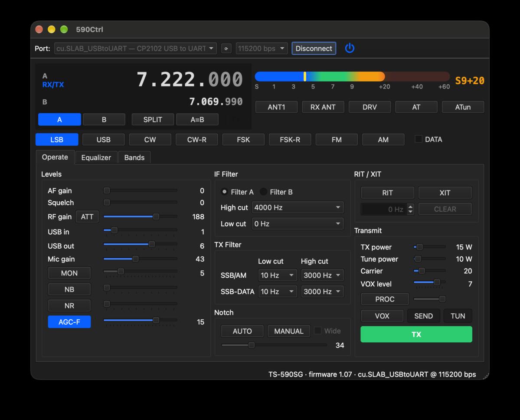Toggle the ATT attenuator button
This screenshot has height=420, width=520.
[x=87, y=217]
